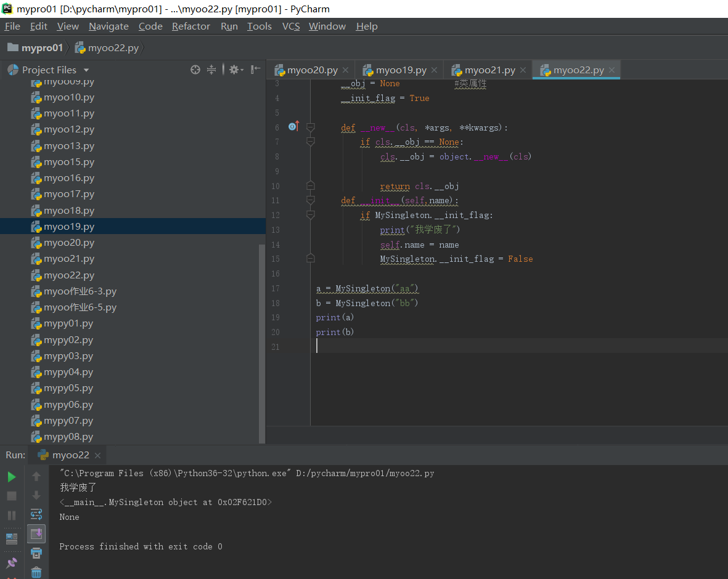This screenshot has height=579, width=728.
Task: Pin the Run tab with the pin icon
Action: pos(12,563)
